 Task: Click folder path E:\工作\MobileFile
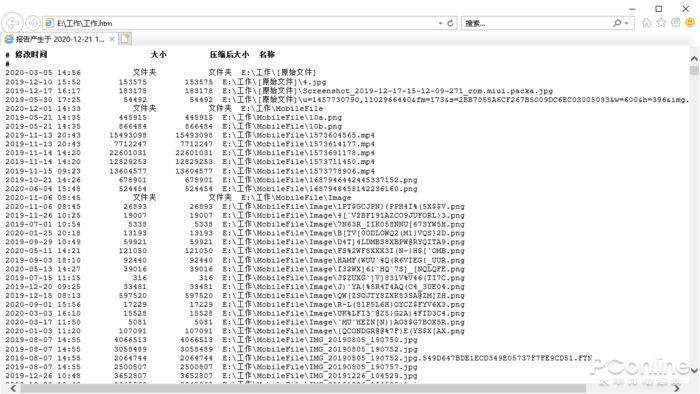[x=282, y=109]
